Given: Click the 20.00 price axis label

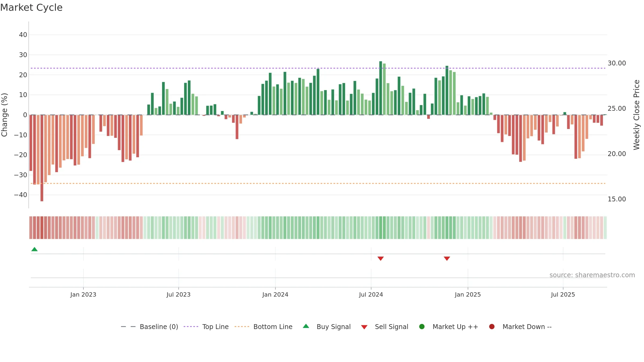Looking at the screenshot, I should (617, 154).
